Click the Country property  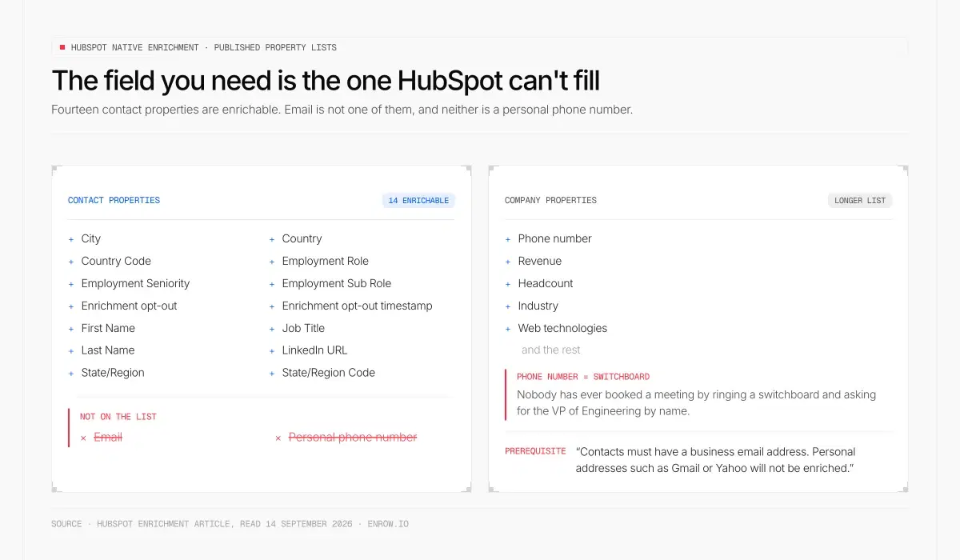click(302, 238)
